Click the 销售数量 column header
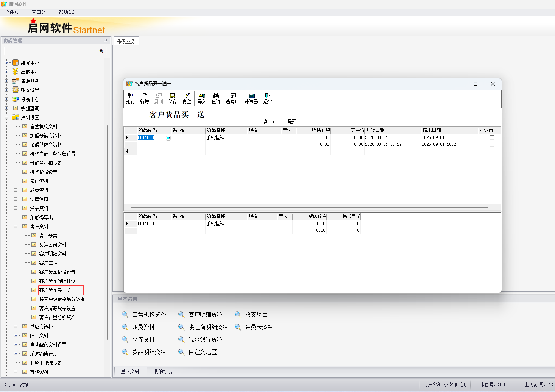 [313, 130]
